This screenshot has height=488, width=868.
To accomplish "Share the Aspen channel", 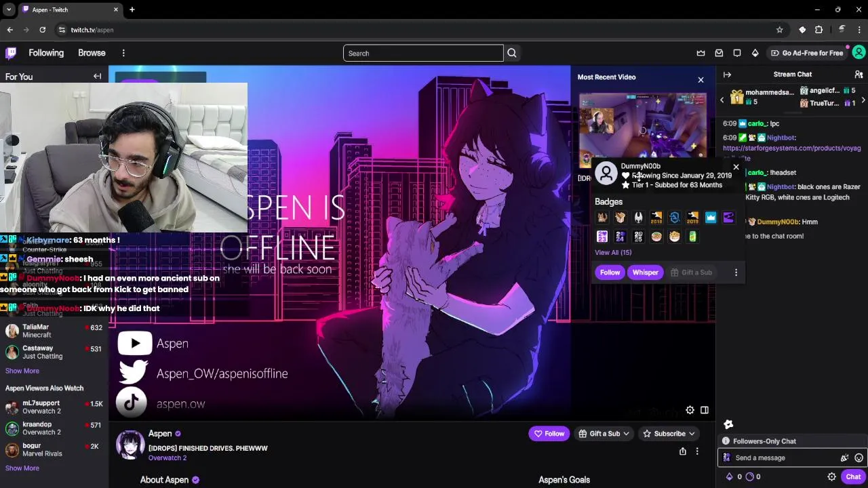I will pos(683,451).
